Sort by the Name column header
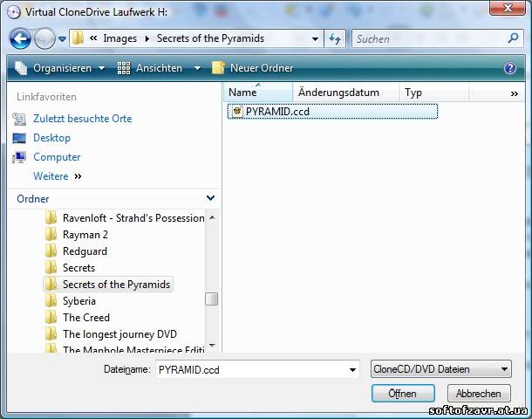This screenshot has width=532, height=419. (258, 93)
